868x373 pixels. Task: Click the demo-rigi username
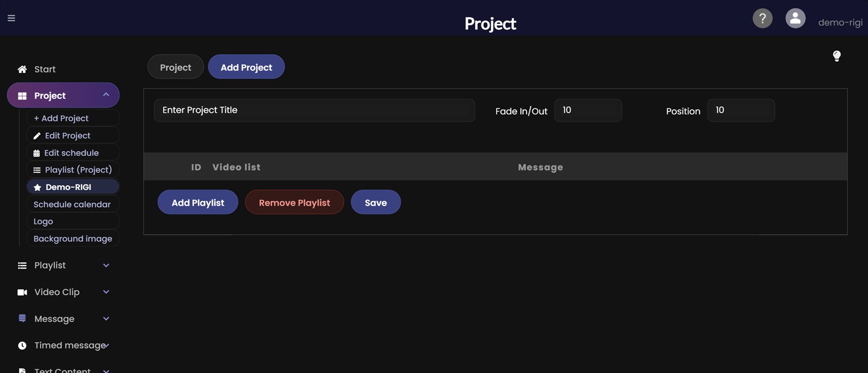point(840,22)
